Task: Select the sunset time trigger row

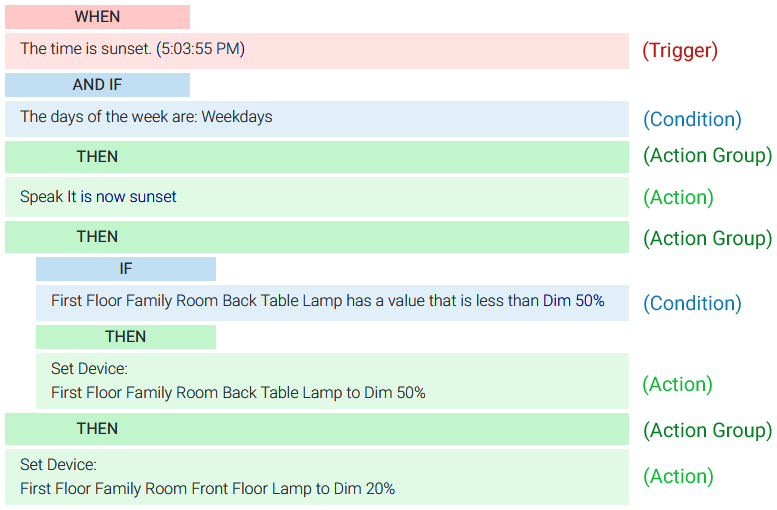Action: tap(316, 49)
